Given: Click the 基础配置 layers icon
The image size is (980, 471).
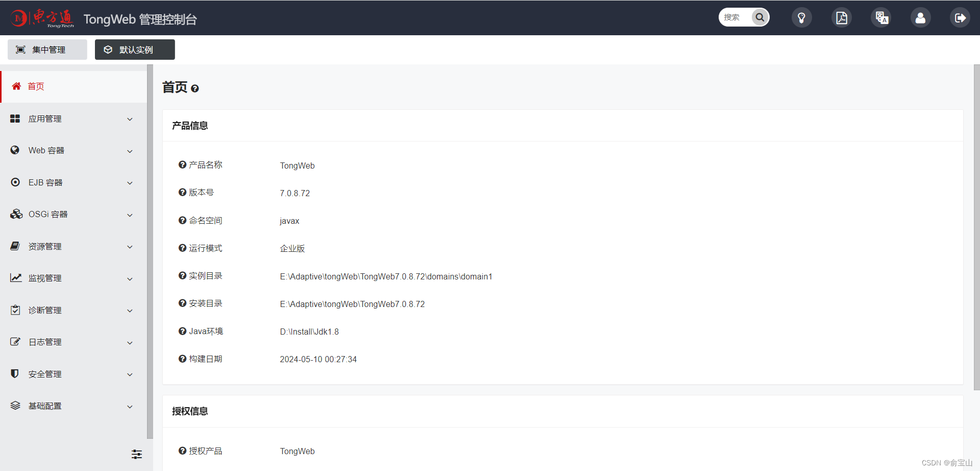Looking at the screenshot, I should (x=15, y=405).
